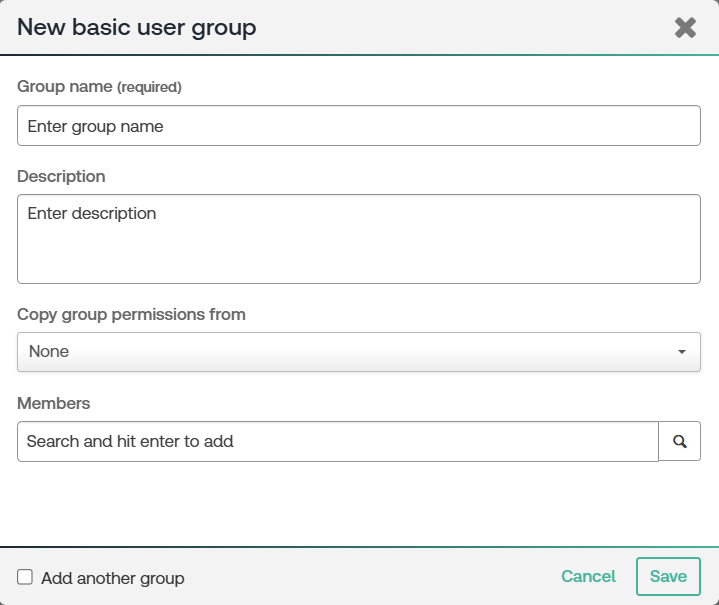Click the 'Group name' field label
This screenshot has width=719, height=605.
65,87
